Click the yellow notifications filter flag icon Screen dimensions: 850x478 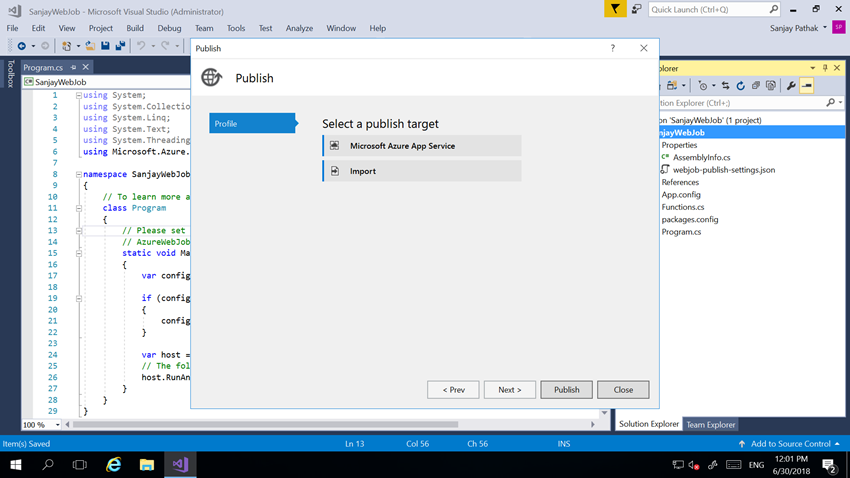(615, 9)
